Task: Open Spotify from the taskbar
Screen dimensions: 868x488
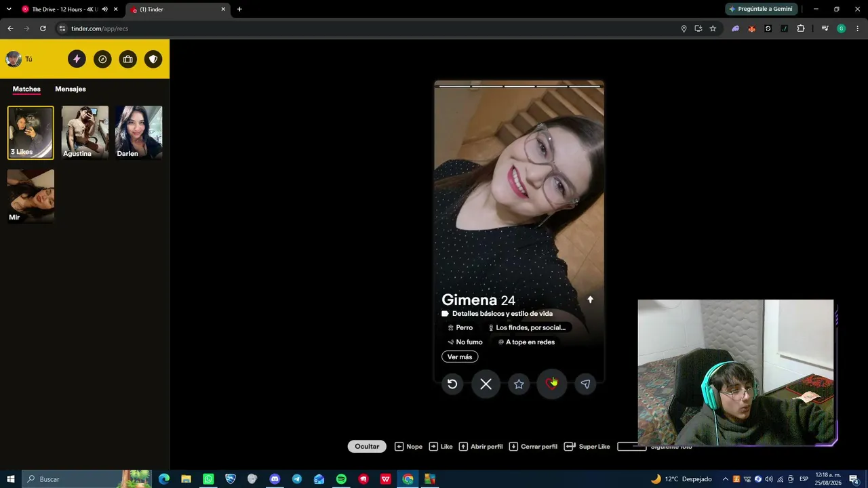Action: coord(341,479)
